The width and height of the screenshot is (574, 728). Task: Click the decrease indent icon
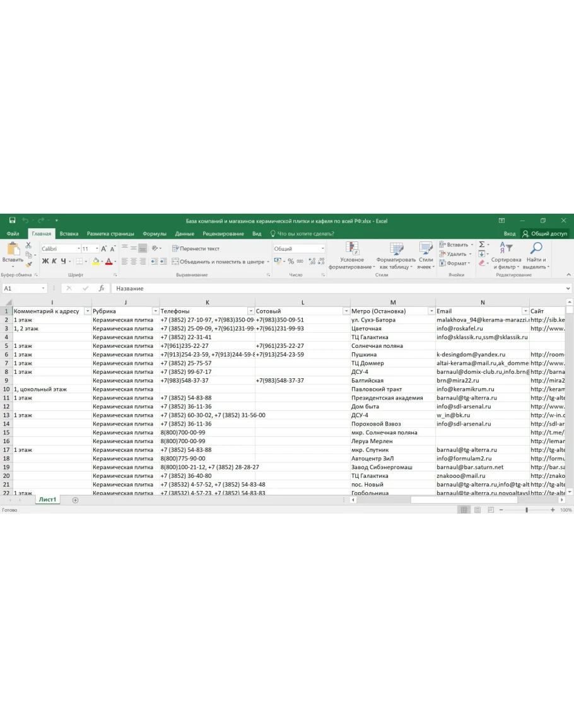point(155,262)
